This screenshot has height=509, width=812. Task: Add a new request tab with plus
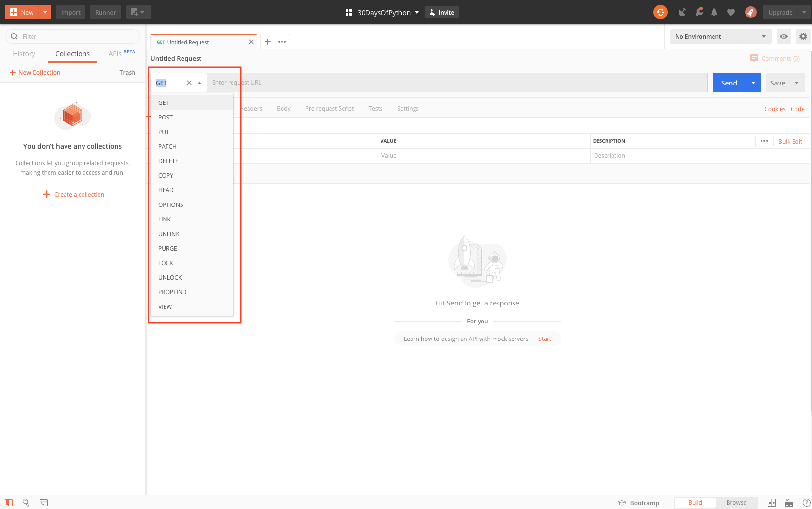click(267, 42)
